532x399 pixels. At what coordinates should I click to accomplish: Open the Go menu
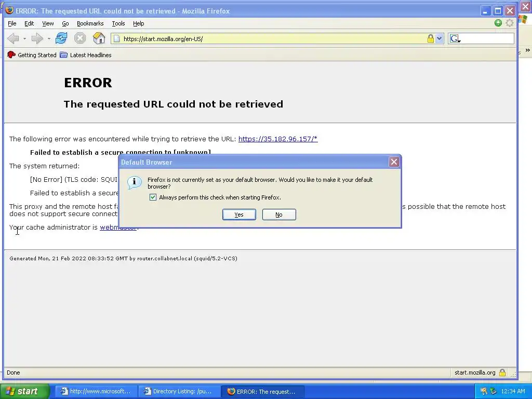point(65,23)
